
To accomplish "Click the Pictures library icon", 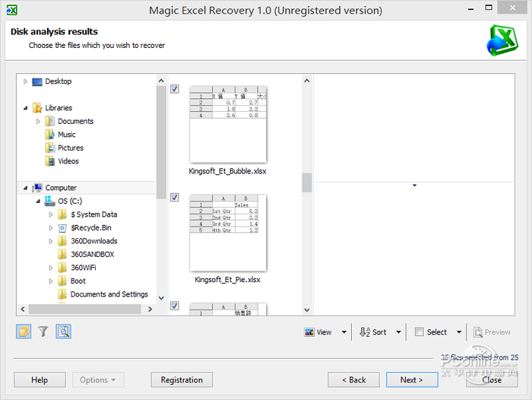I will tap(50, 148).
